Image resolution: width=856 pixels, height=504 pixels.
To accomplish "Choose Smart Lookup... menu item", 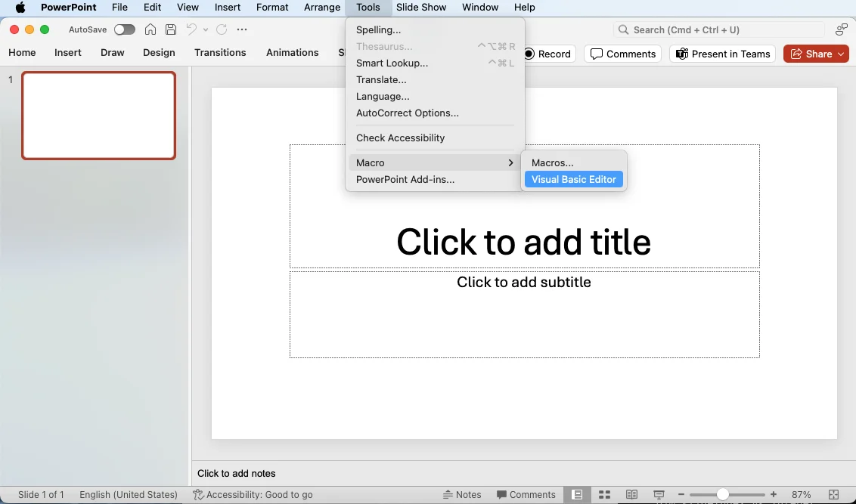I will [435, 63].
